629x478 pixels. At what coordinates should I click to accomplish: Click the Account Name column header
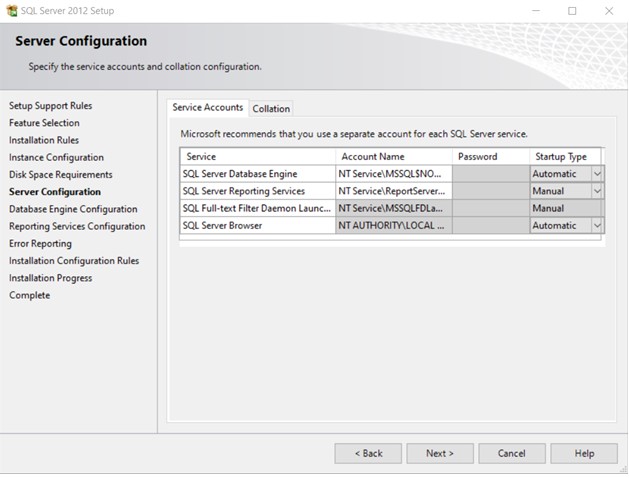(x=394, y=157)
